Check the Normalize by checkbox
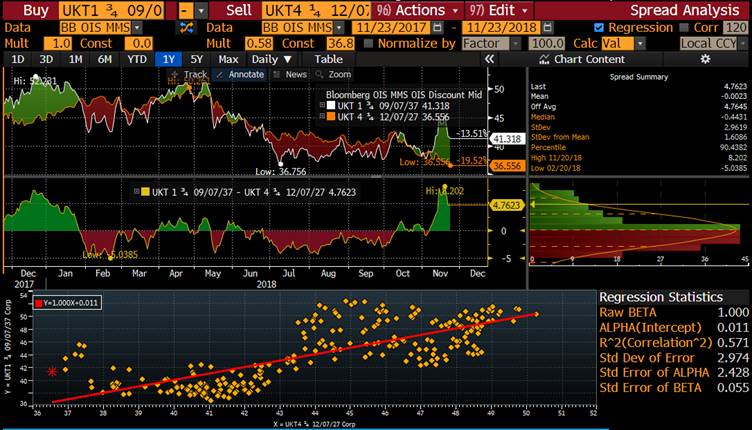 pos(369,43)
